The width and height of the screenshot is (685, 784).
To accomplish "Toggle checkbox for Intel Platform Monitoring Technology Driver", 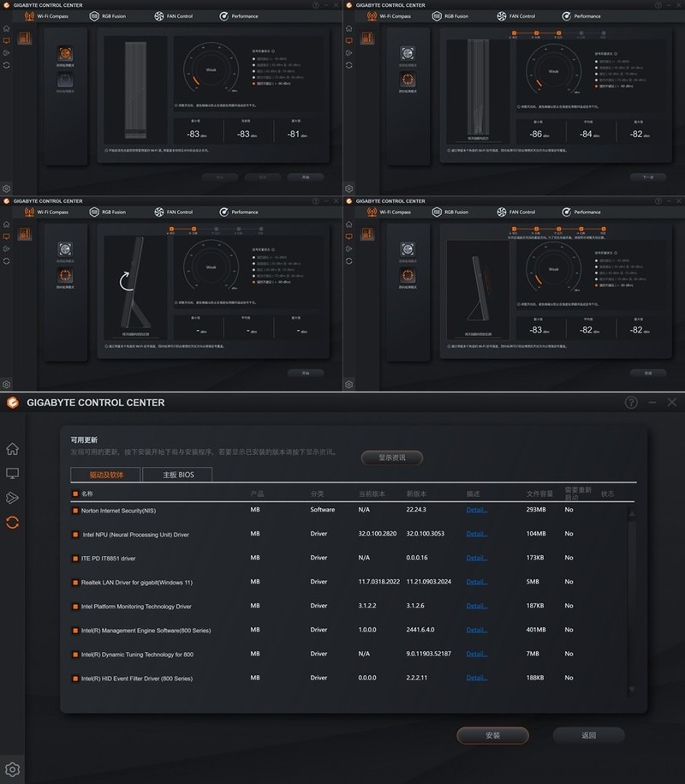I will (75, 607).
